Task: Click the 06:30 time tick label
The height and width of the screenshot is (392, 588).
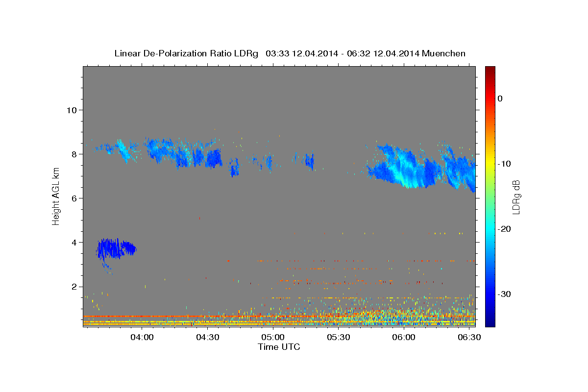Action: point(469,338)
